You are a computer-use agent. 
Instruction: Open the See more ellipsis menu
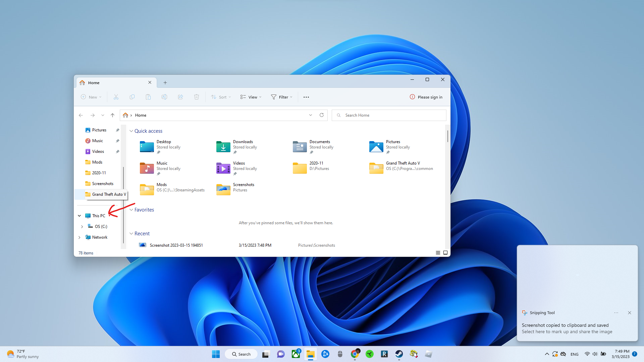[x=306, y=97]
